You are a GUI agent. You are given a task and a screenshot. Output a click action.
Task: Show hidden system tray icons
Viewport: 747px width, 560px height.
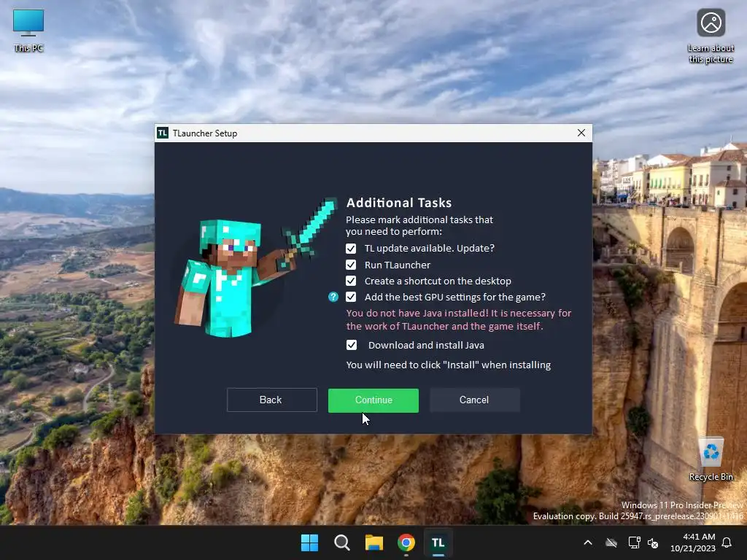coord(588,542)
